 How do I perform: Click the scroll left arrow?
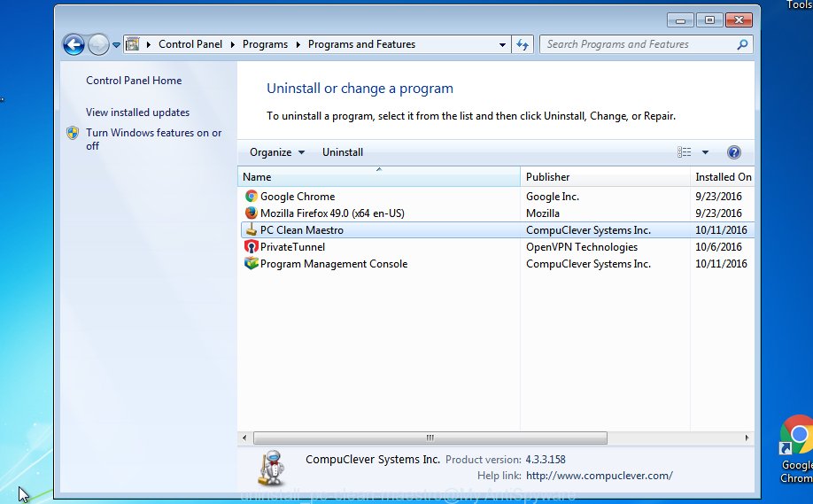click(x=244, y=438)
